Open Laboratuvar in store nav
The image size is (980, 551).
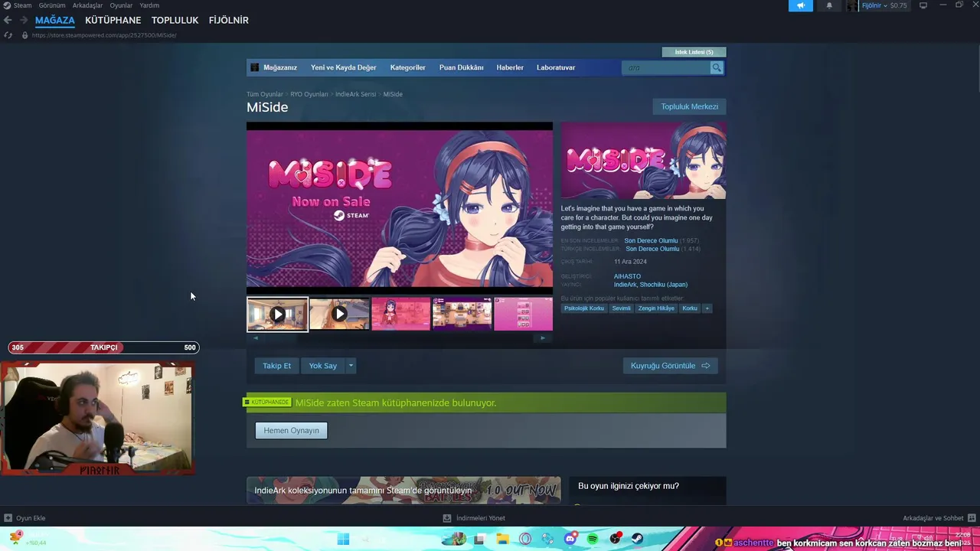pos(556,67)
